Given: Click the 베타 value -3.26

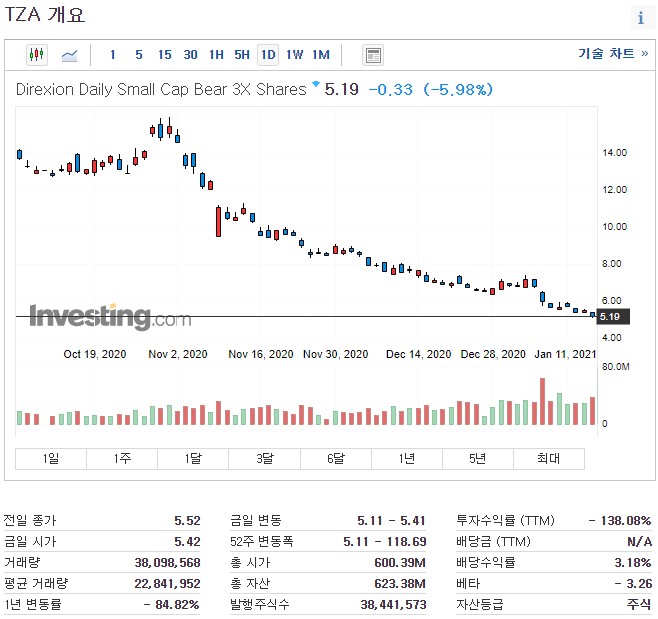Looking at the screenshot, I should click(x=634, y=583).
